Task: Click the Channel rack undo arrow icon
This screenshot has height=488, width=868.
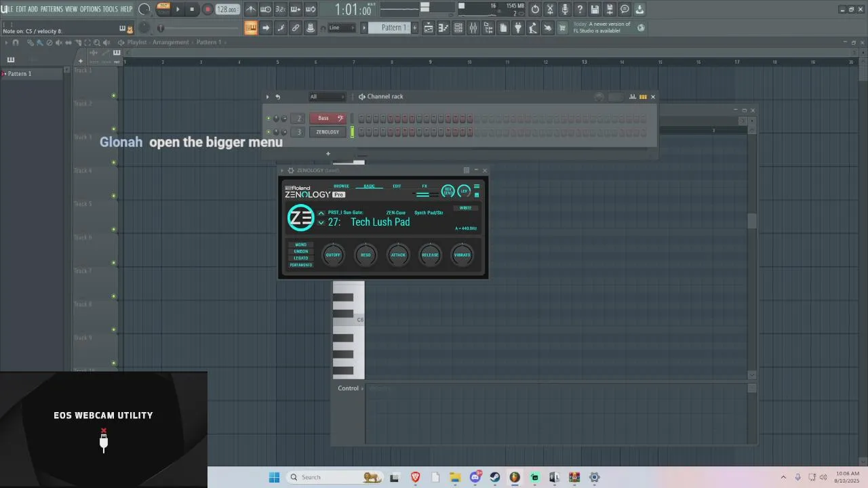Action: 277,97
